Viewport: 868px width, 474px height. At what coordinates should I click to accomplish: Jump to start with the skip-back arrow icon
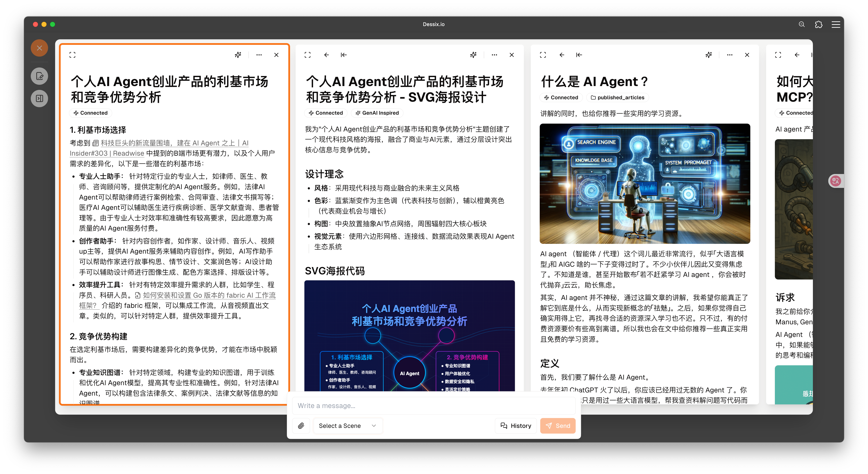[343, 55]
